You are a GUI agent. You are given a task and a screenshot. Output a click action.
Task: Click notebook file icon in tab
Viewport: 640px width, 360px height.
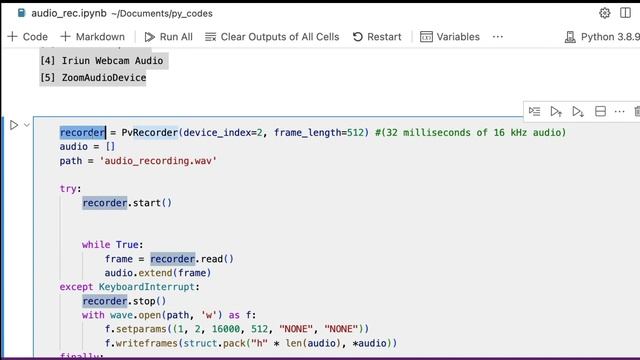21,13
